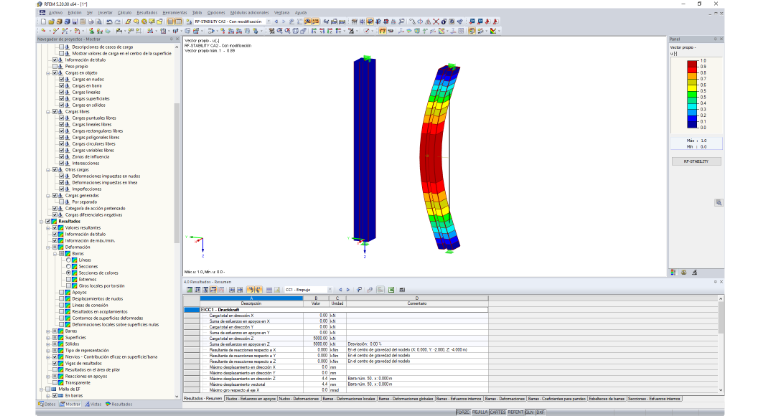Click the RF-STABILITY button in Panel

[x=696, y=161]
